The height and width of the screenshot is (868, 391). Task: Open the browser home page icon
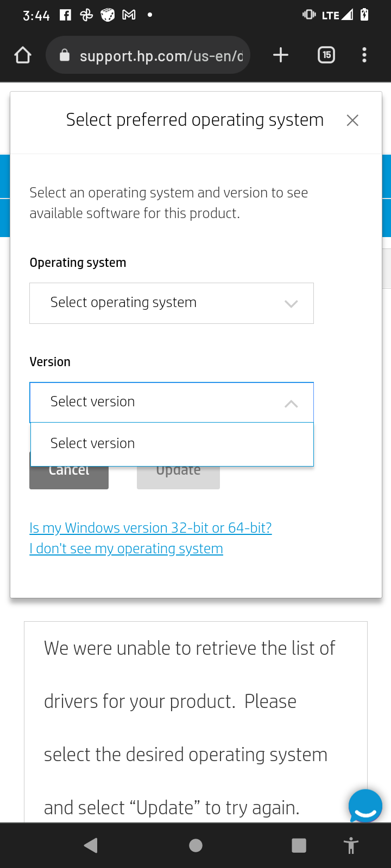(23, 55)
